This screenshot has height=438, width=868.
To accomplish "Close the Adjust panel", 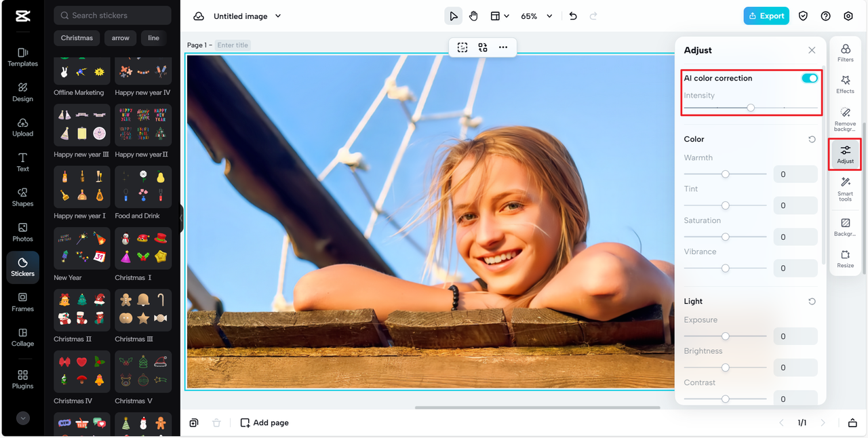I will coord(812,50).
